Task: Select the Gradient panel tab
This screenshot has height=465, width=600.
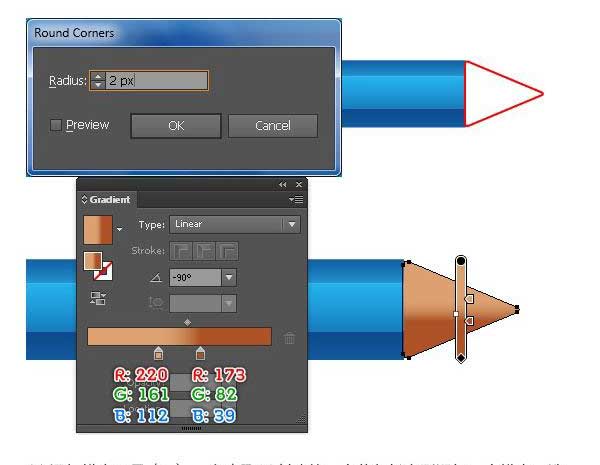Action: tap(106, 199)
